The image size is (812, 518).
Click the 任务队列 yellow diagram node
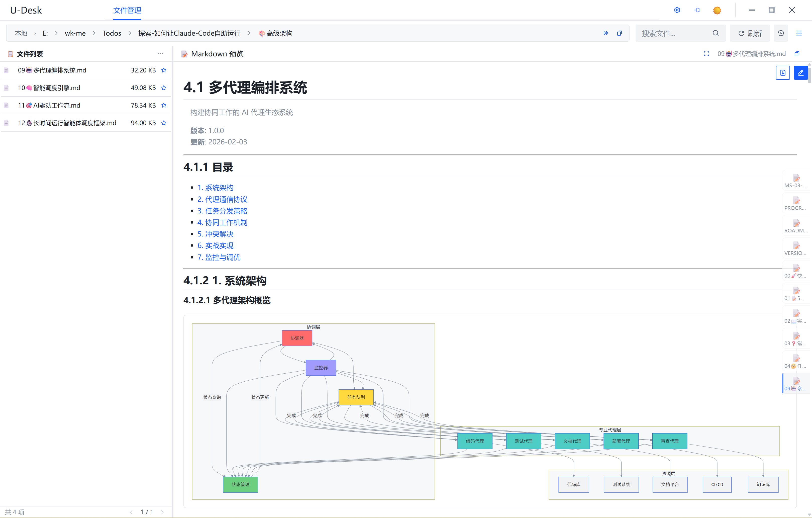click(x=356, y=397)
